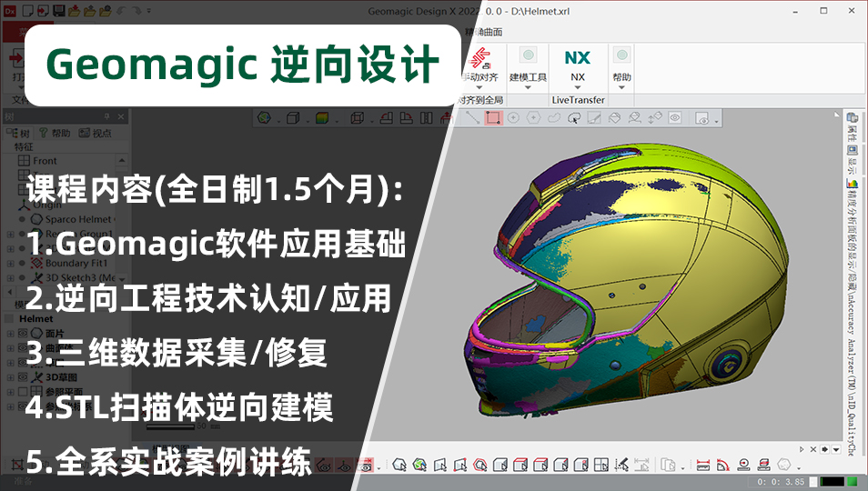The height and width of the screenshot is (491, 868).
Task: Select the Region selection filter with green
Action: point(419,465)
